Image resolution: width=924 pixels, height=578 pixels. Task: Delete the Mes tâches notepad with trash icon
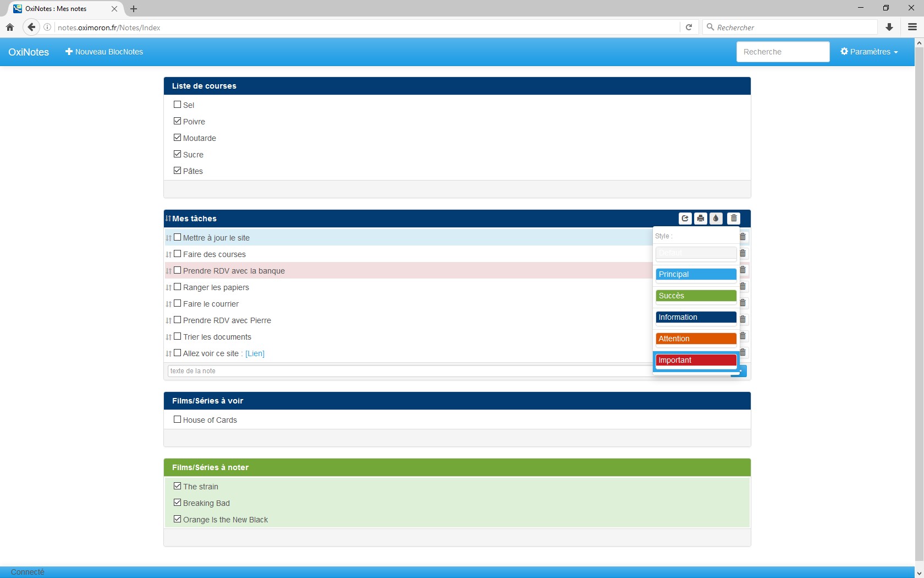pyautogui.click(x=734, y=219)
